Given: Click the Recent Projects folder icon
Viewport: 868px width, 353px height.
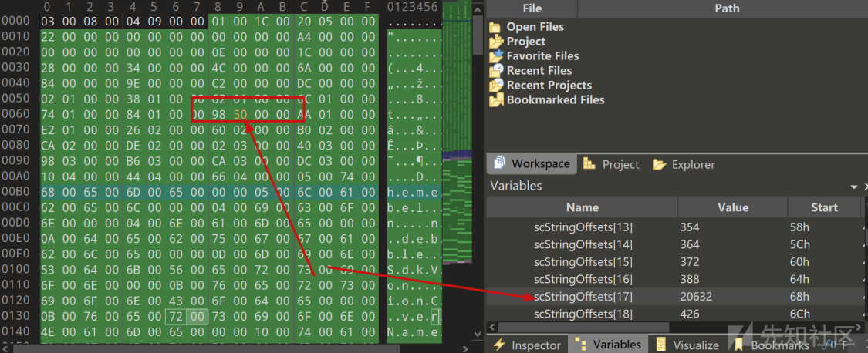Looking at the screenshot, I should click(495, 86).
